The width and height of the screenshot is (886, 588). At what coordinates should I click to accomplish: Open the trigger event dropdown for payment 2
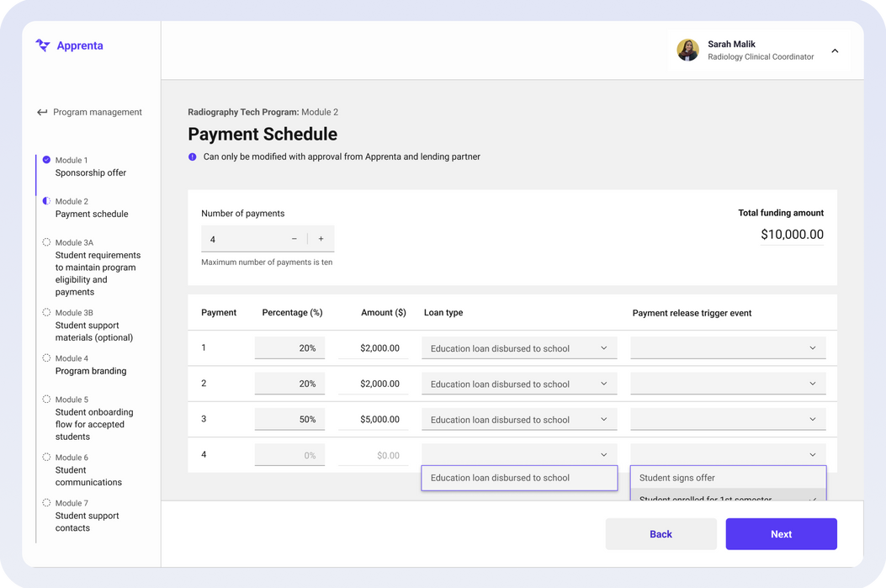point(728,384)
